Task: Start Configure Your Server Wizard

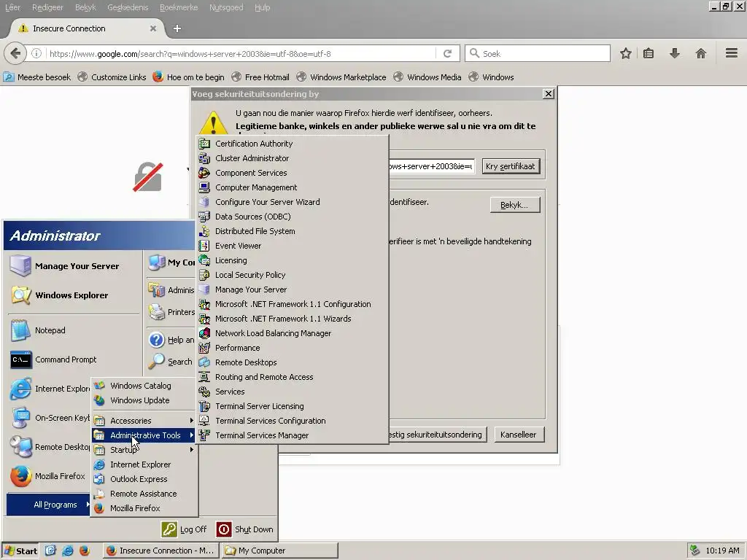Action: (x=293, y=202)
